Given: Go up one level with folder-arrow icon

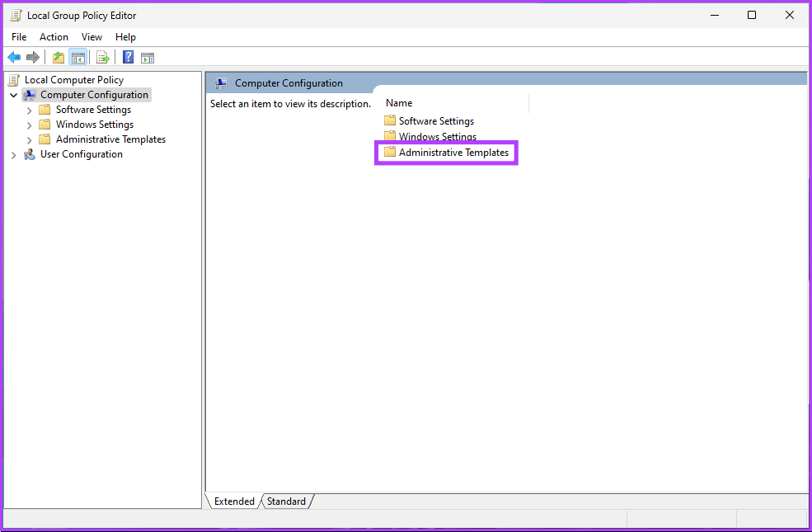Looking at the screenshot, I should click(x=59, y=58).
